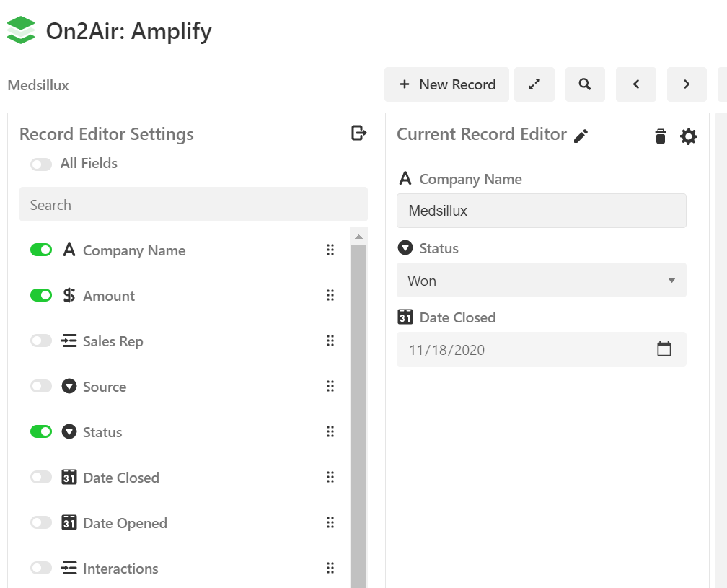Enable the Sales Rep field toggle

click(x=41, y=341)
